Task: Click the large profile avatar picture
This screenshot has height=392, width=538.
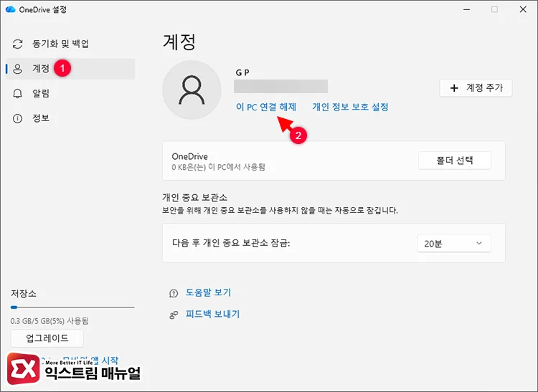Action: coord(192,90)
